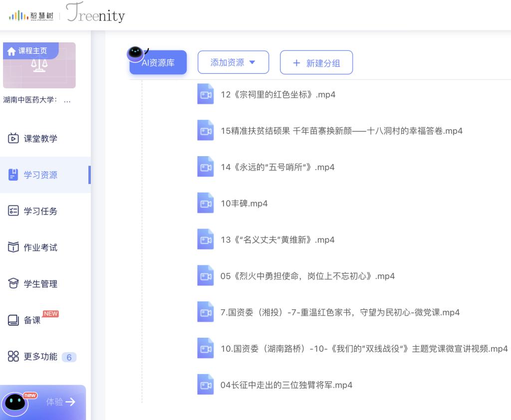
Task: Click the 体验 banner with arrow
Action: pyautogui.click(x=44, y=402)
